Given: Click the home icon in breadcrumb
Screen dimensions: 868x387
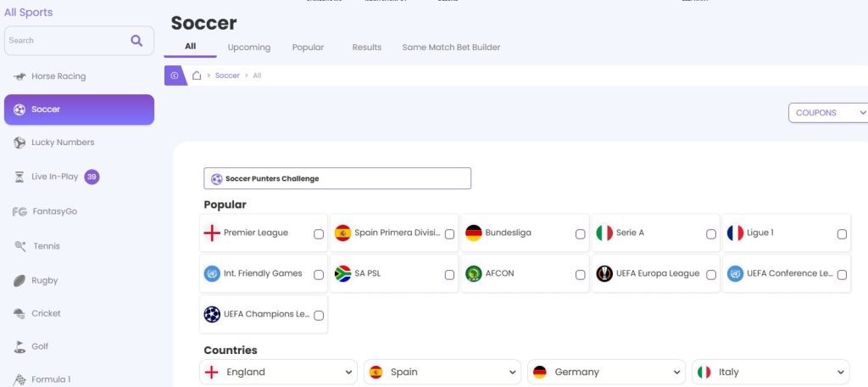Looking at the screenshot, I should (x=197, y=76).
